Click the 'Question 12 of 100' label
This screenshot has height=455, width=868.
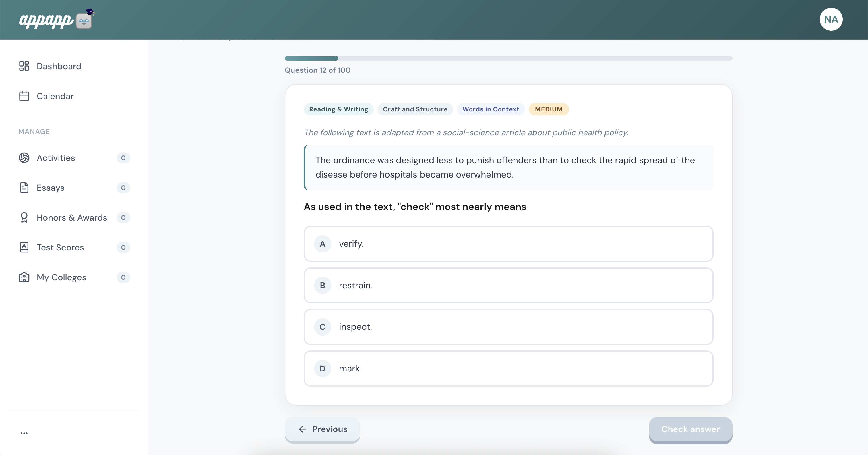coord(317,70)
